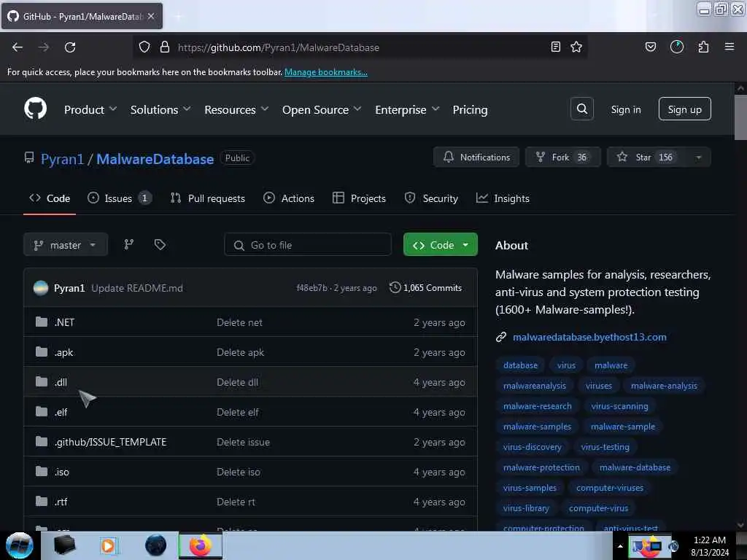The width and height of the screenshot is (747, 560).
Task: Open the Firefox hamburger menu
Action: (729, 47)
